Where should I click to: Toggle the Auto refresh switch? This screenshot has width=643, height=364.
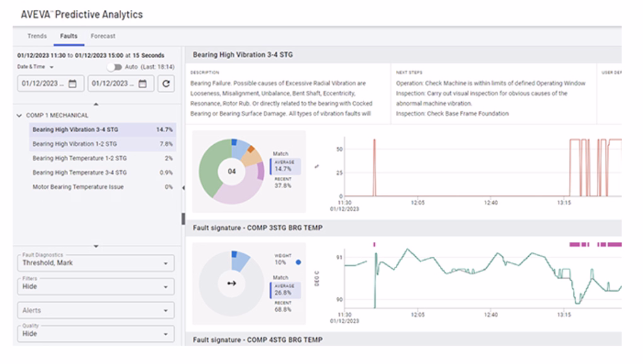click(115, 67)
